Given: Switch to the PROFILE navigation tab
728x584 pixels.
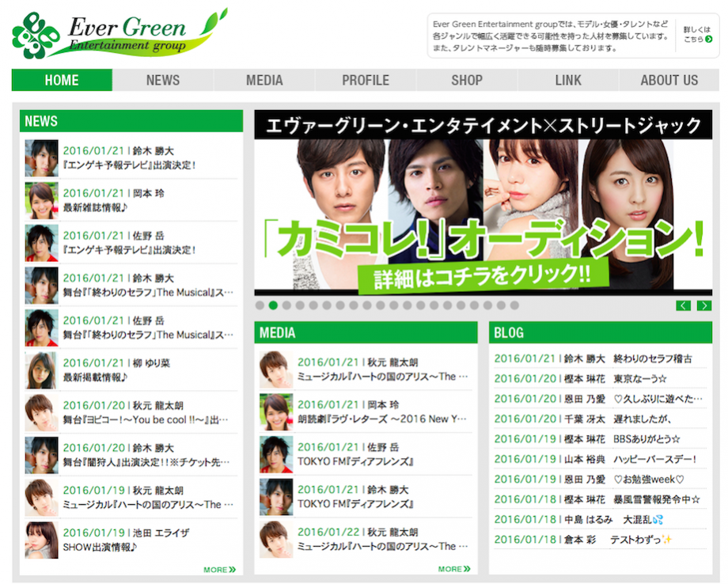Looking at the screenshot, I should [x=366, y=80].
